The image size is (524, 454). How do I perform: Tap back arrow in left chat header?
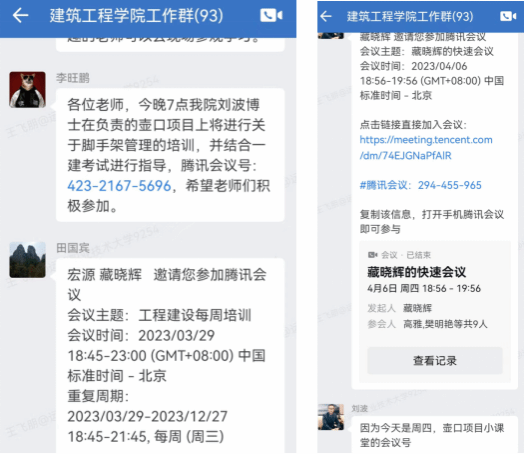tap(20, 15)
